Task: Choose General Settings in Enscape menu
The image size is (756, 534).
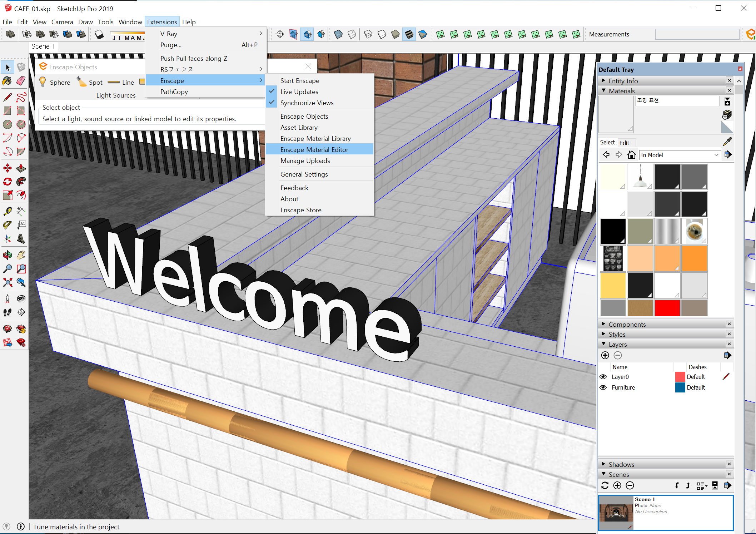Action: (x=320, y=174)
